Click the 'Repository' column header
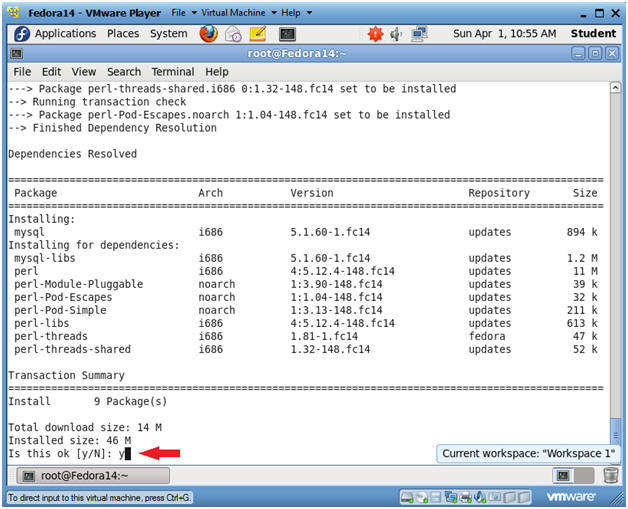Viewport: 628px width, 509px height. tap(499, 193)
